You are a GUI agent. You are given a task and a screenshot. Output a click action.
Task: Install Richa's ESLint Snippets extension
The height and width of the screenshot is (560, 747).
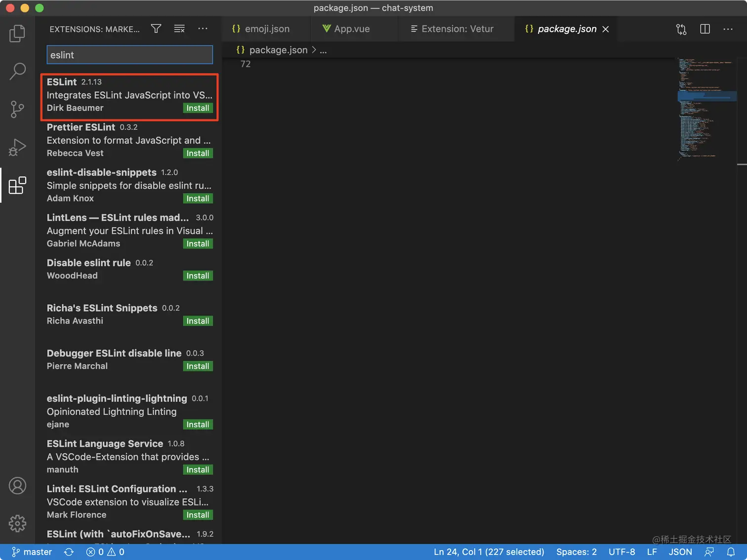coord(198,321)
